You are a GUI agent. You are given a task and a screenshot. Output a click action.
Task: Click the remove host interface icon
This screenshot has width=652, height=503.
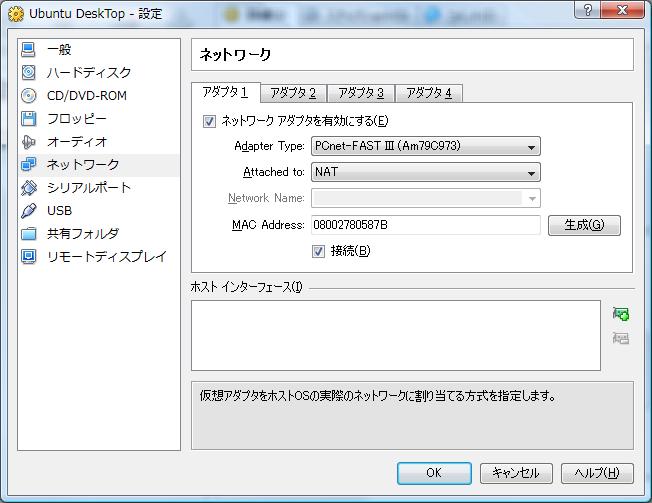(621, 338)
